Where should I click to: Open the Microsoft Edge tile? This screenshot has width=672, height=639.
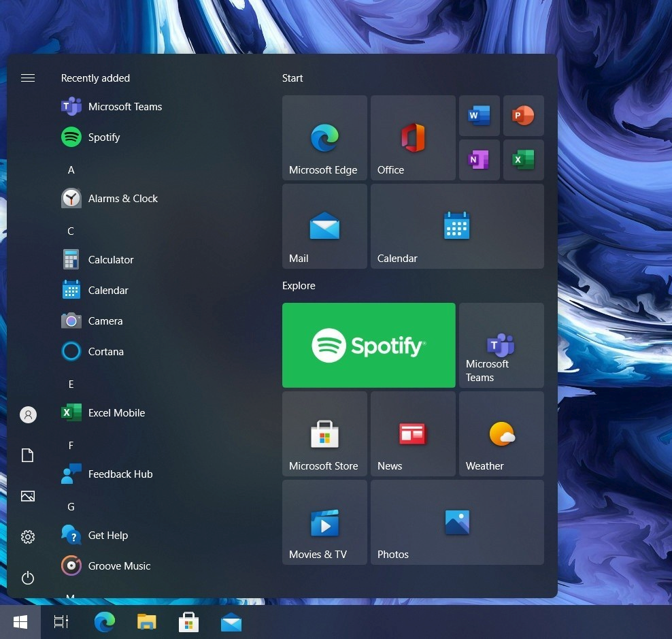coord(324,138)
